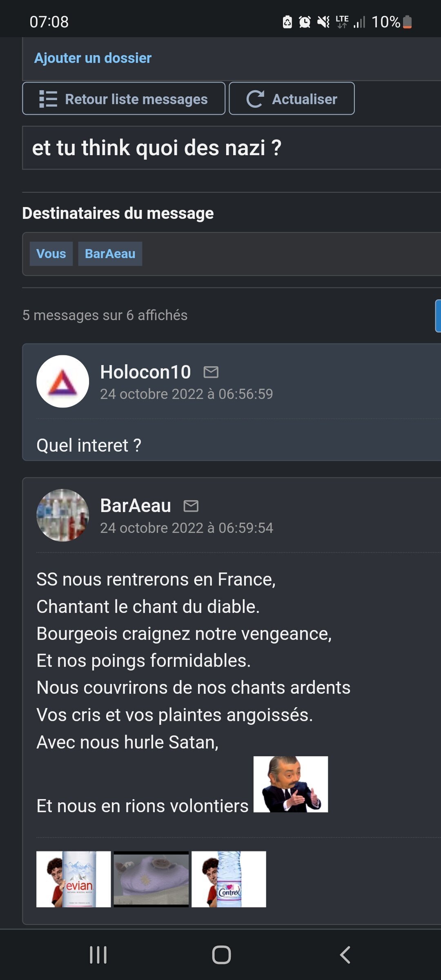This screenshot has width=441, height=980.
Task: Tap the Contrex bottle signature image
Action: tap(229, 879)
